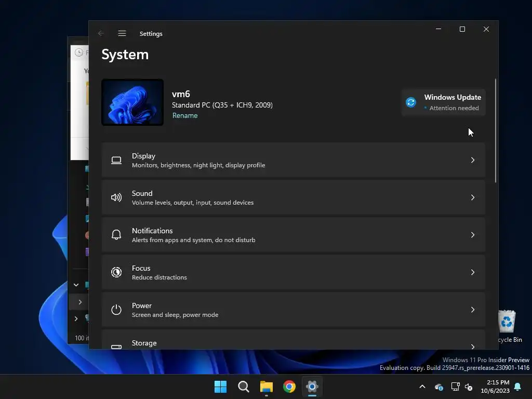
Task: Click the Sound speaker icon
Action: (116, 197)
